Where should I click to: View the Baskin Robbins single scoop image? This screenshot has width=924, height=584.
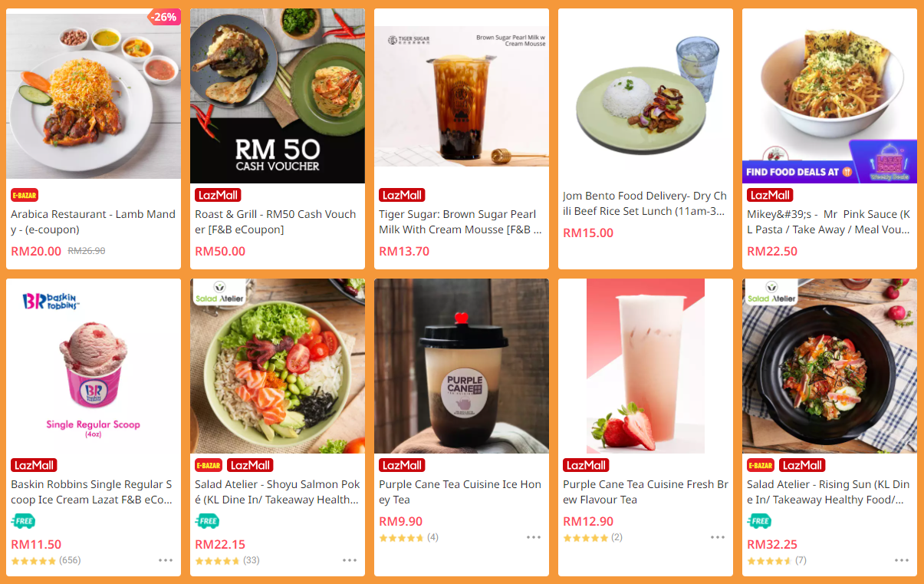[x=94, y=366]
